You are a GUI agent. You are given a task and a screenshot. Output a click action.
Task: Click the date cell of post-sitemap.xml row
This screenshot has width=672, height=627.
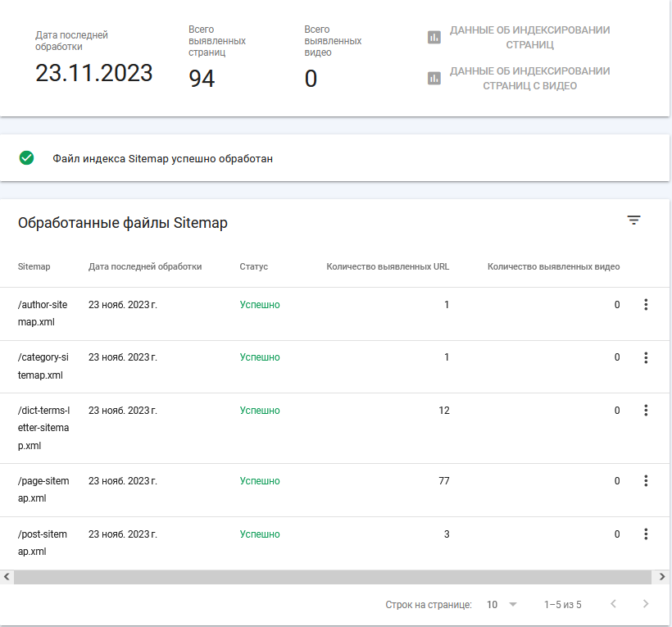point(123,534)
